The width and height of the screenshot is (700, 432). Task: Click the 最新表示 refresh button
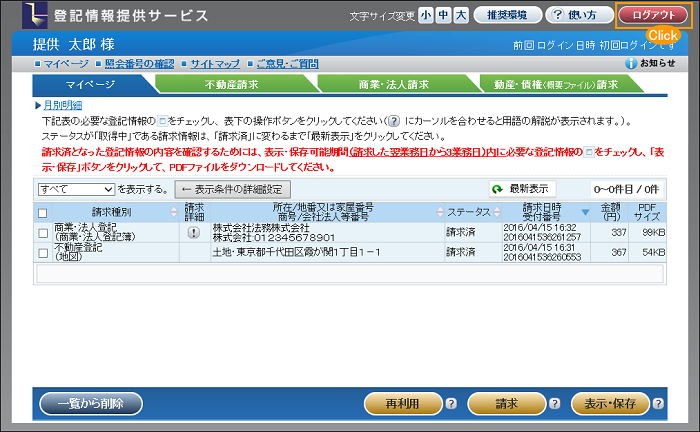click(522, 189)
